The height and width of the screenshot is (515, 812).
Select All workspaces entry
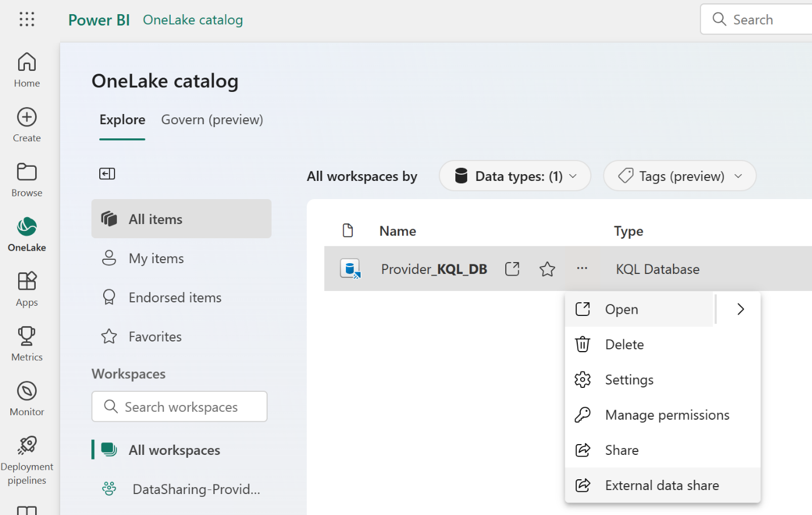coord(181,450)
